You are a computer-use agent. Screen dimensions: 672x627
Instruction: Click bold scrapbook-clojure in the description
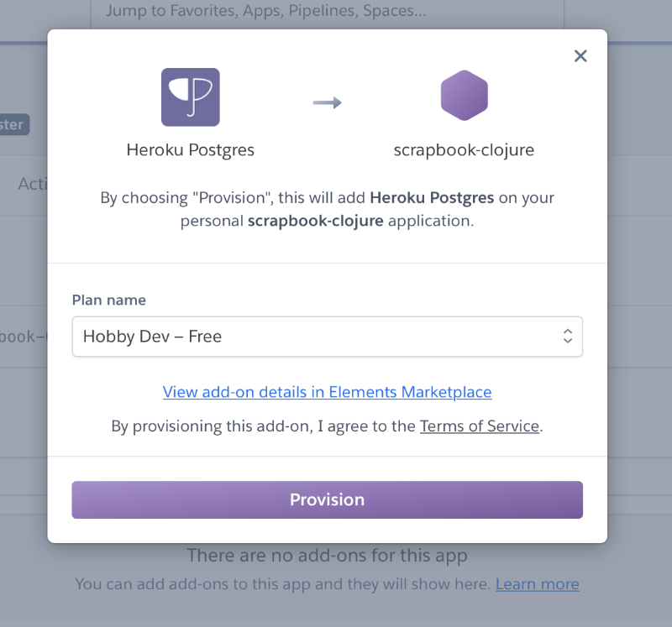pos(316,221)
